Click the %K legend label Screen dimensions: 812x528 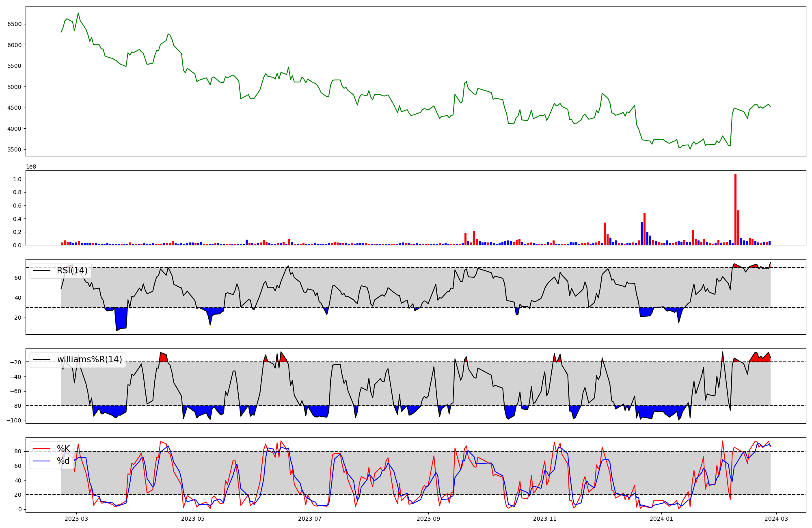coord(63,448)
